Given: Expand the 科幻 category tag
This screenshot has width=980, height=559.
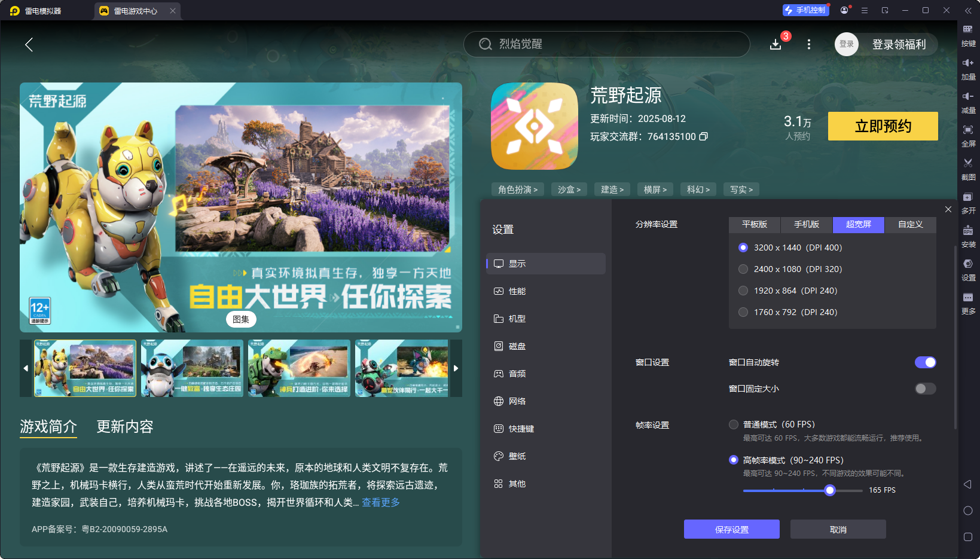Looking at the screenshot, I should pos(698,189).
